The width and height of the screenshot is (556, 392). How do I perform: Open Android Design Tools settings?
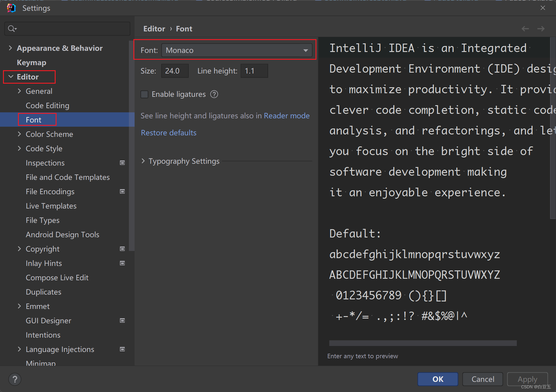pos(63,235)
